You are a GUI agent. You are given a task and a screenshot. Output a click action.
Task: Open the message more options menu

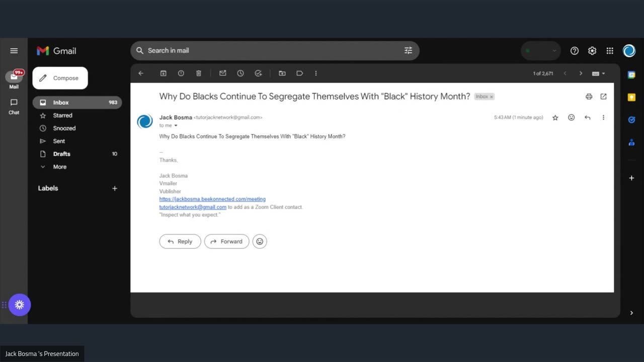tap(603, 118)
